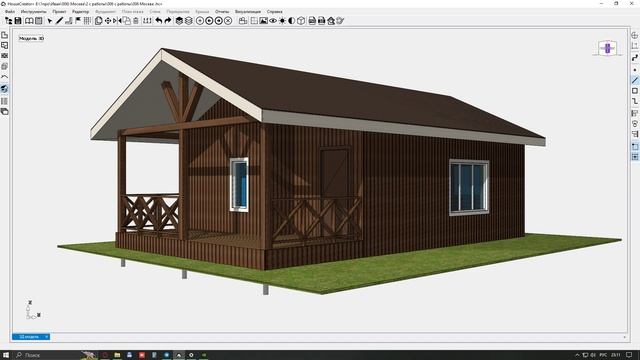Image resolution: width=640 pixels, height=360 pixels.
Task: Open the Визуализация menu
Action: pos(248,11)
